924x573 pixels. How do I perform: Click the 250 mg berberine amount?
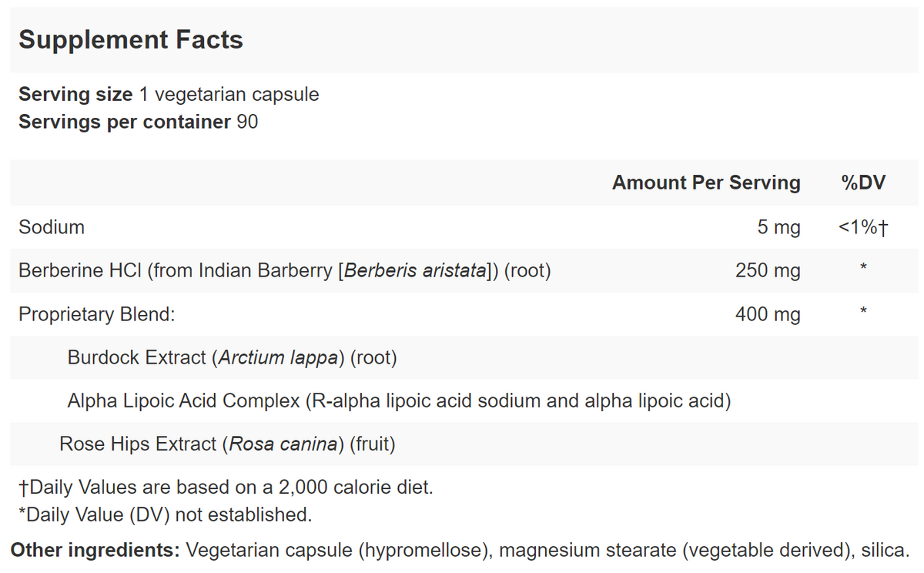pos(767,271)
